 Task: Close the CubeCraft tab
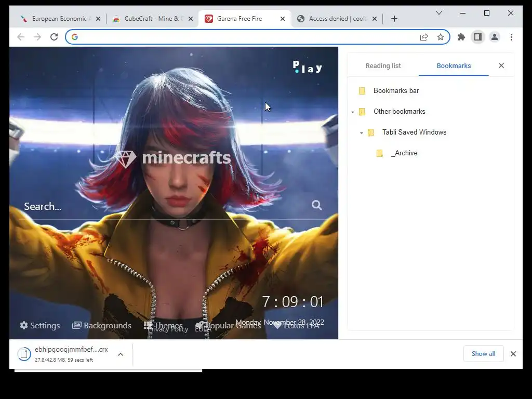[191, 19]
